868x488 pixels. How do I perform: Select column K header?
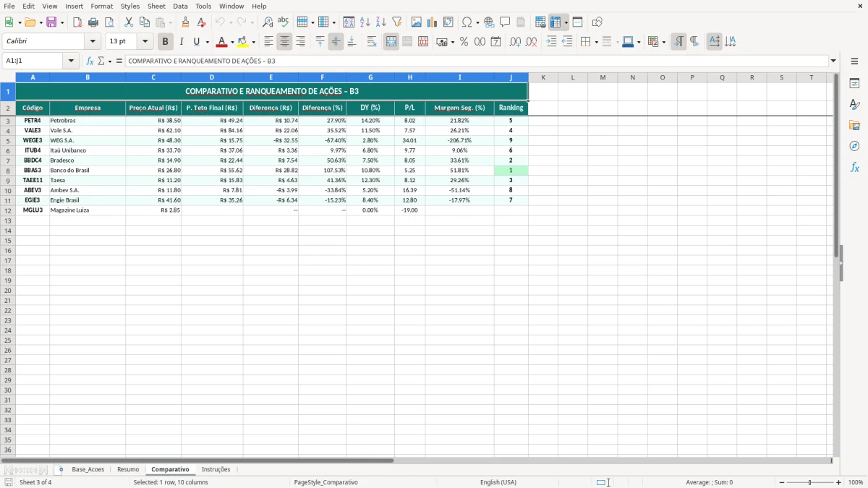click(x=543, y=77)
